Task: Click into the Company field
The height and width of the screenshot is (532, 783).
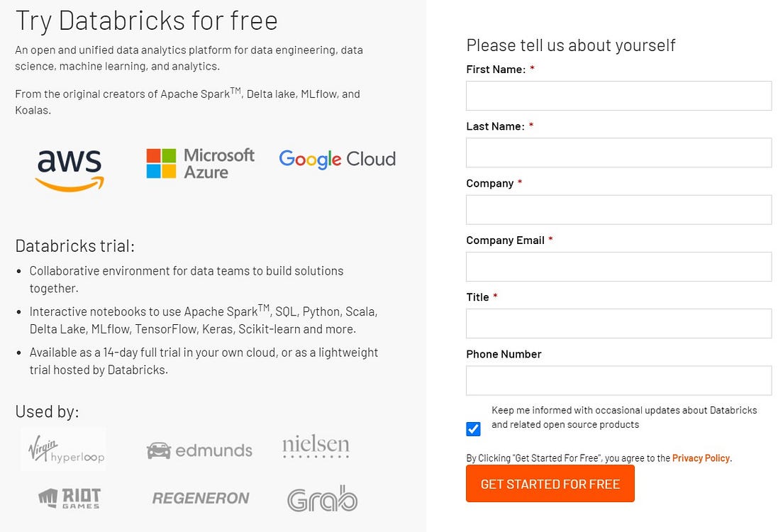Action: [618, 210]
